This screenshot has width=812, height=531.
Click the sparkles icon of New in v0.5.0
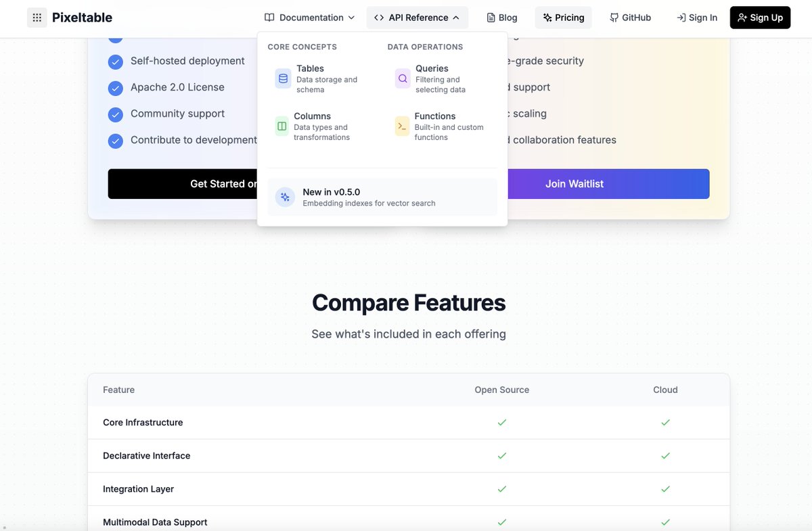(285, 197)
